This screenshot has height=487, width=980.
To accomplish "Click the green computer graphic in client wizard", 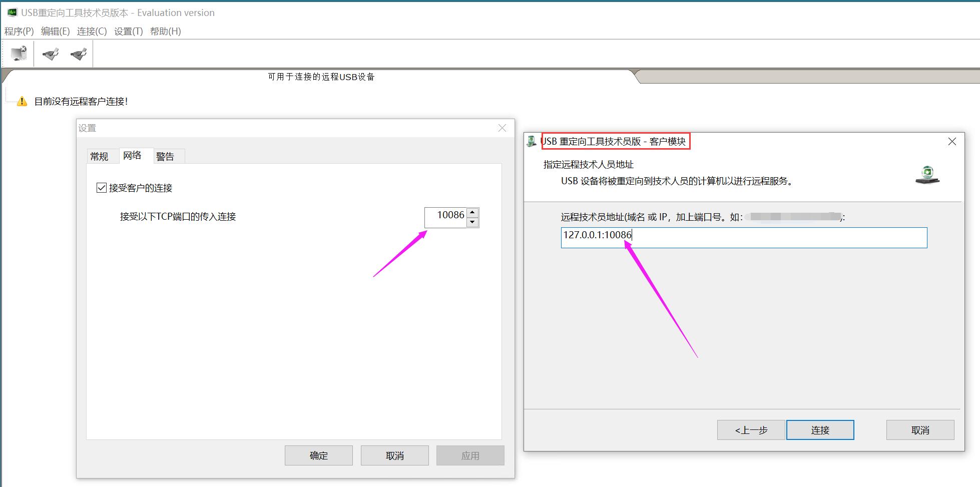I will 927,175.
